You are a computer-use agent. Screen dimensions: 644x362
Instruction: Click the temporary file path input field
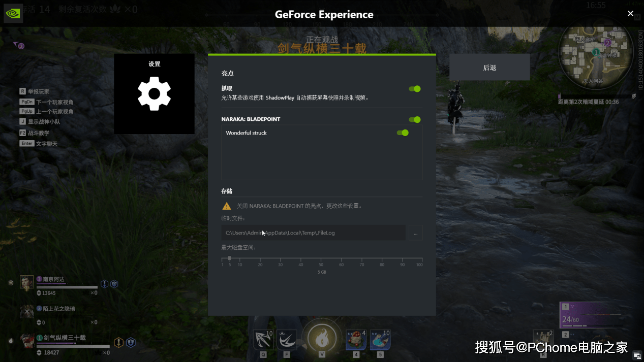tap(313, 233)
